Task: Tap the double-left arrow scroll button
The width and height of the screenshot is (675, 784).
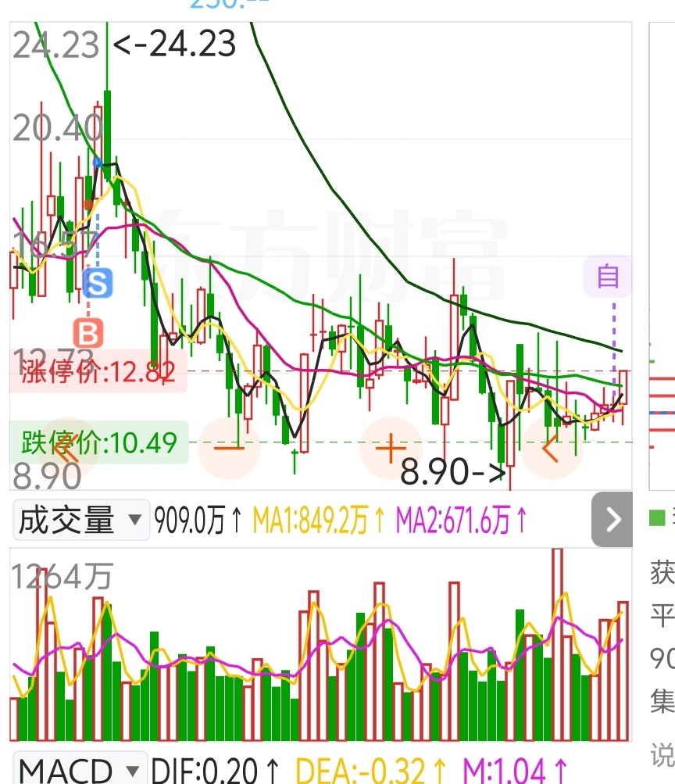Action: pos(67,448)
